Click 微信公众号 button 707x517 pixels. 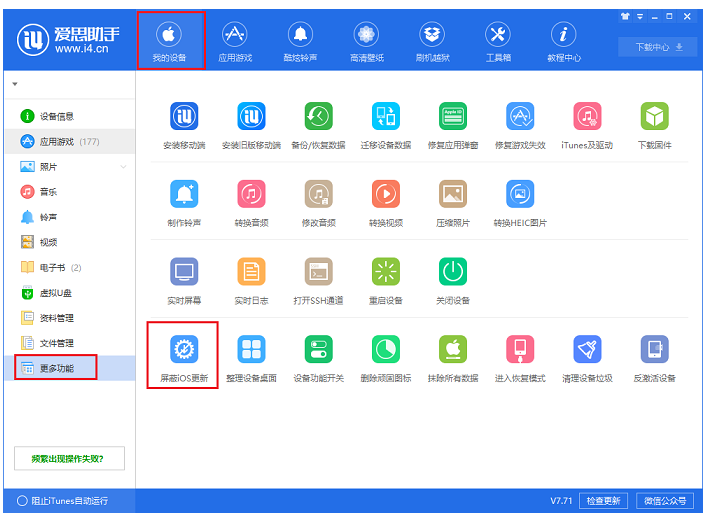[665, 501]
